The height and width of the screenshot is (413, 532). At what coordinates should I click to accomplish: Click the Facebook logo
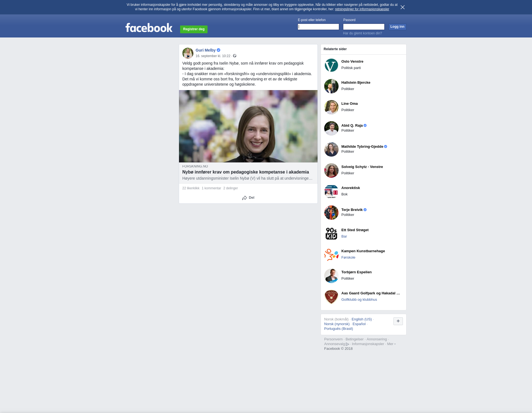tap(149, 28)
